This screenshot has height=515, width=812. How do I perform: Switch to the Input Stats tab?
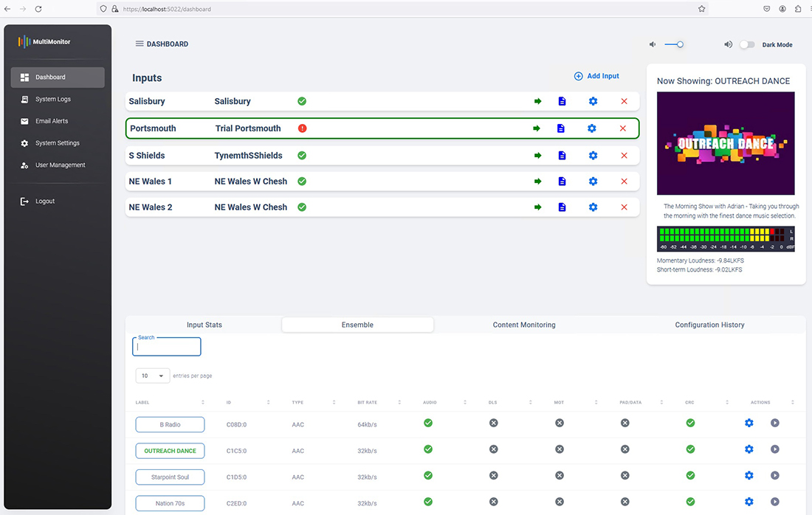204,325
